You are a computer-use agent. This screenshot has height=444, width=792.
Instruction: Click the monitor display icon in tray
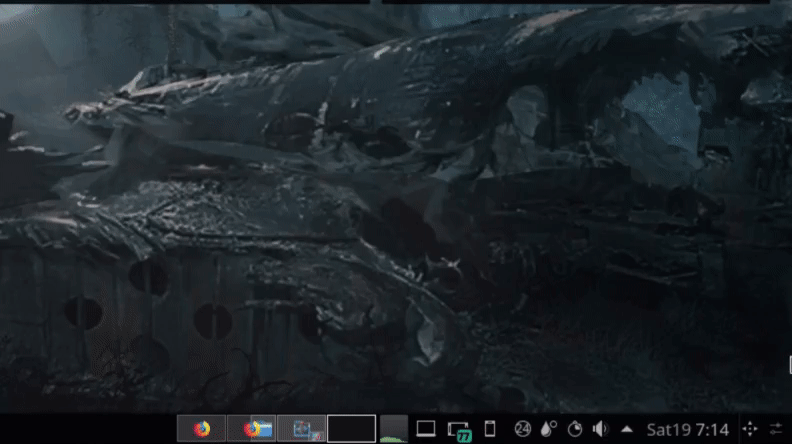pyautogui.click(x=426, y=429)
